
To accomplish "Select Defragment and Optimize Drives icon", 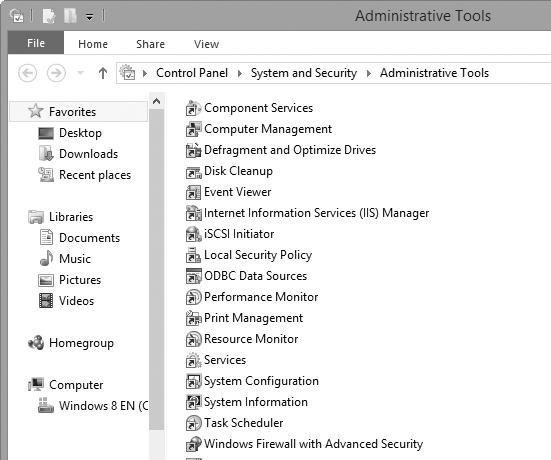I will [x=193, y=150].
